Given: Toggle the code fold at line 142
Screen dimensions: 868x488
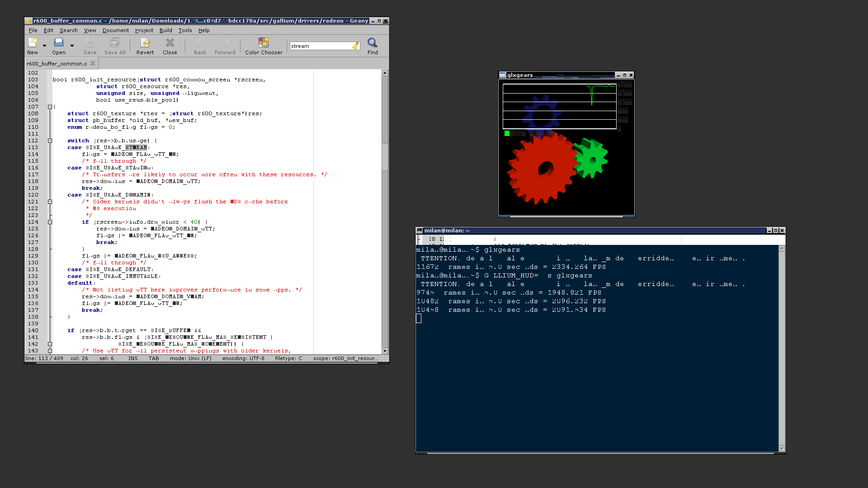Looking at the screenshot, I should 50,344.
